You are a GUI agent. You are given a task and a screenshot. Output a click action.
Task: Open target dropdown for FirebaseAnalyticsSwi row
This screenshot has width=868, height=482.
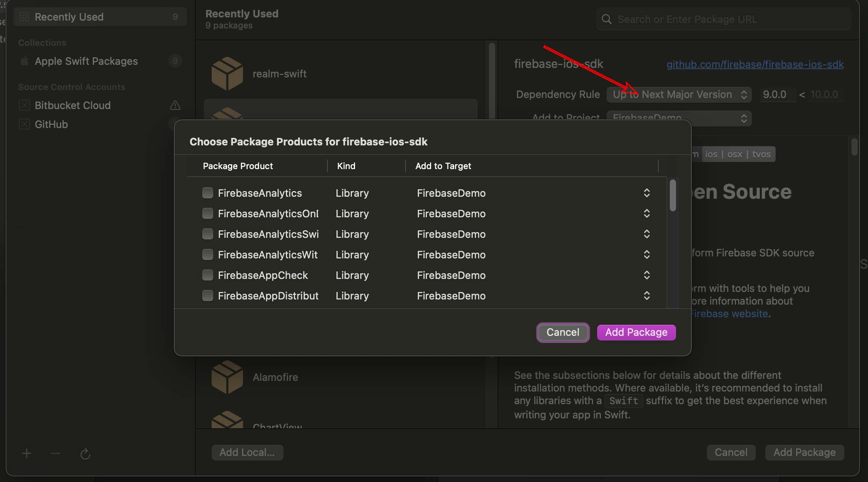[646, 234]
